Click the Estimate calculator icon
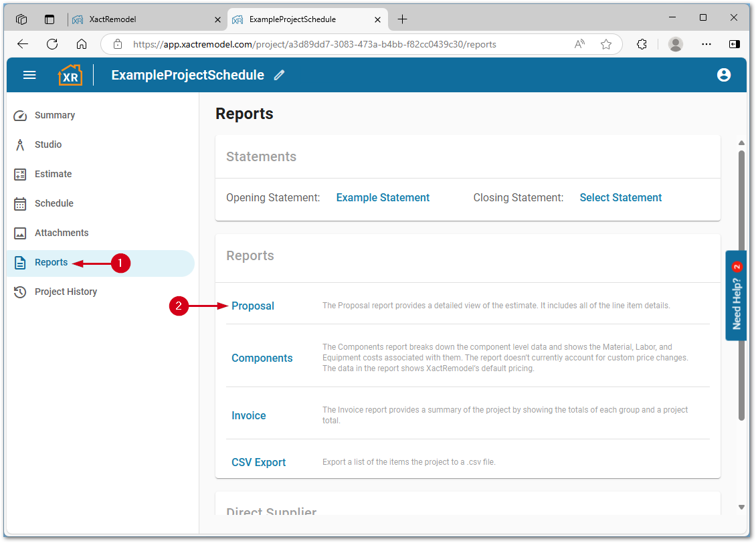The image size is (756, 543). pos(20,175)
